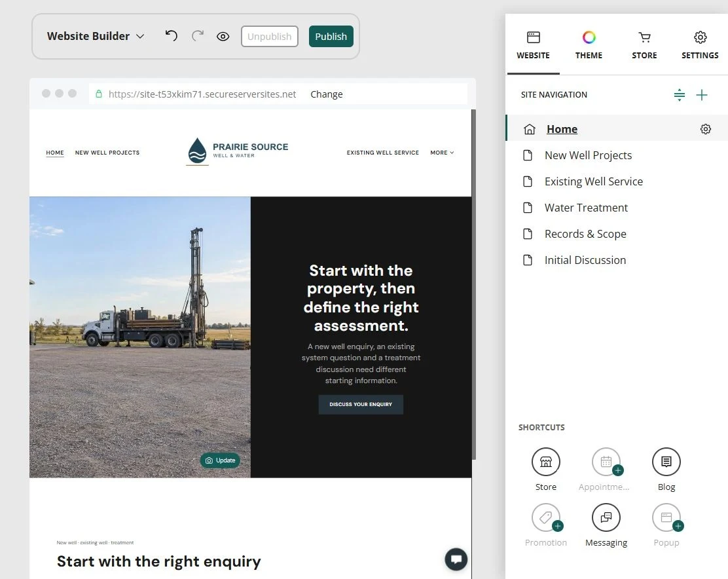Click the Prairie Source water drop logo
This screenshot has width=728, height=579.
(197, 151)
